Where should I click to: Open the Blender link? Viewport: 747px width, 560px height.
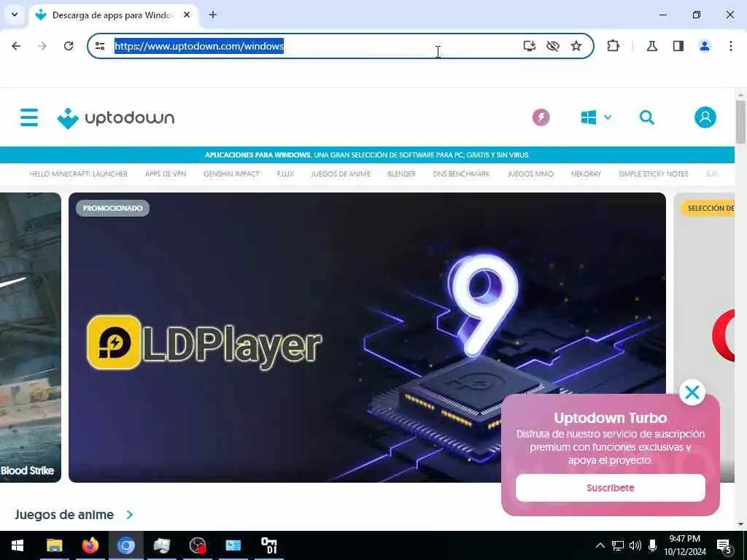pyautogui.click(x=402, y=174)
